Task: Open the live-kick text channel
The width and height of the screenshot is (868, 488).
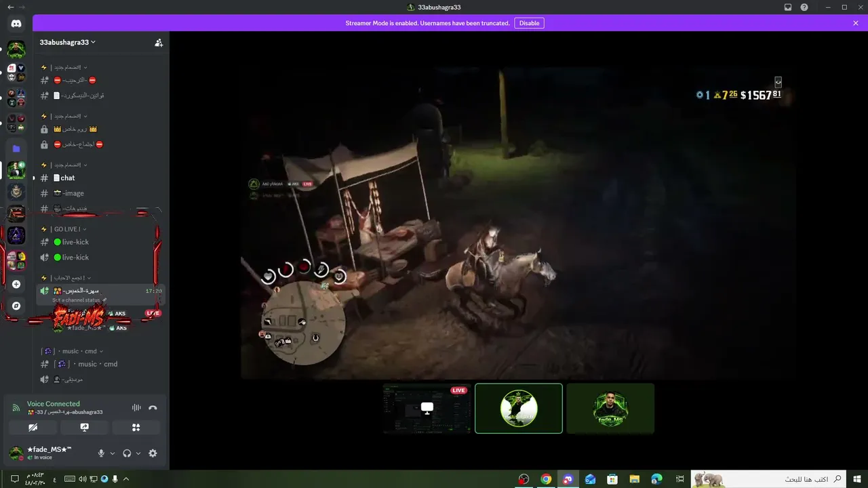Action: pyautogui.click(x=102, y=242)
